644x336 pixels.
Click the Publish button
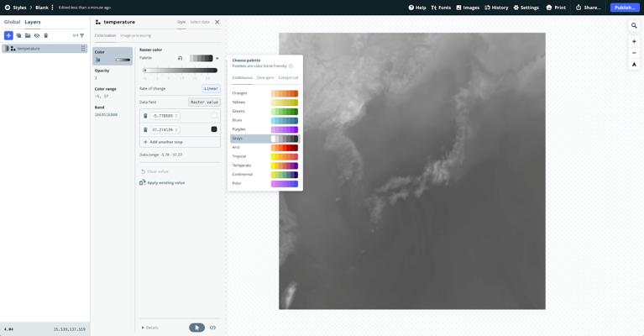click(x=624, y=8)
